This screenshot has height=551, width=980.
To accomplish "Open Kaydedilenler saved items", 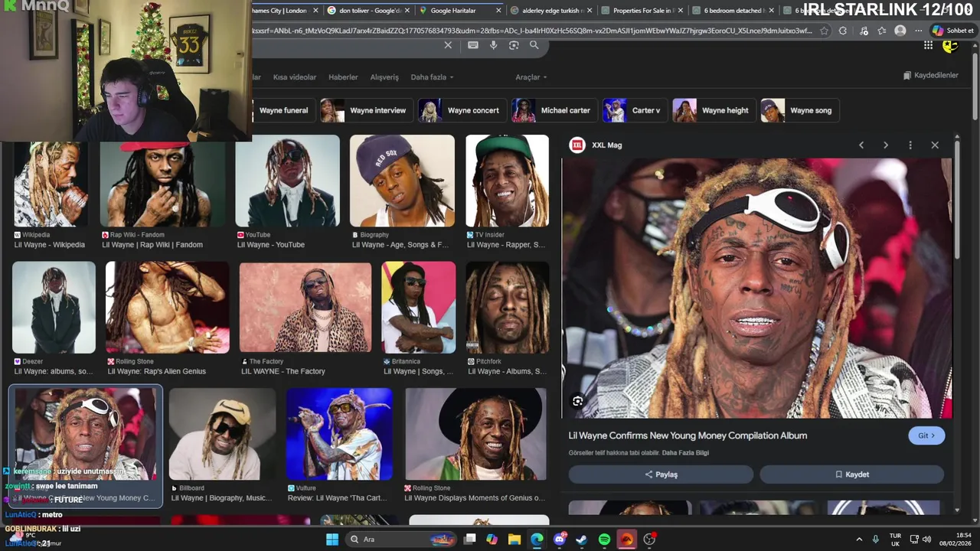I will point(930,76).
